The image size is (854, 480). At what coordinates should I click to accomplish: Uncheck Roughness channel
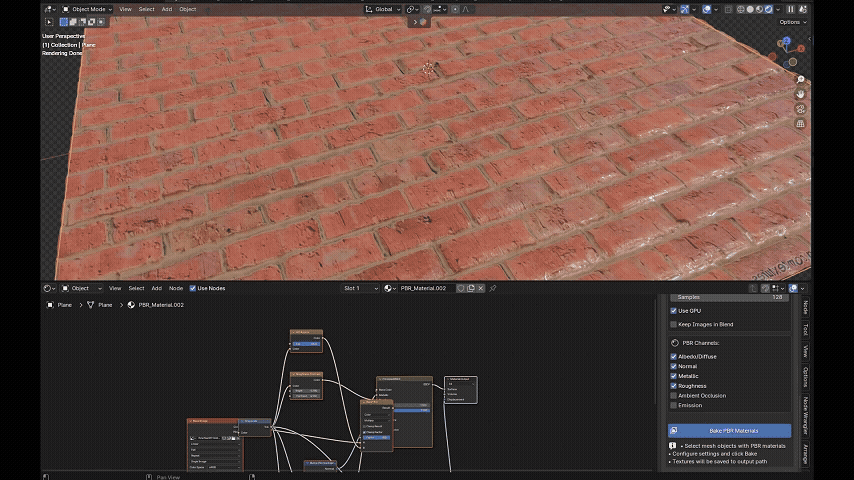tap(674, 386)
